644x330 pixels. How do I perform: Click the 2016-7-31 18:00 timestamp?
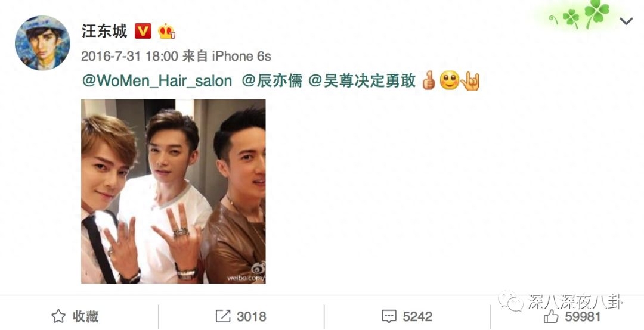click(129, 56)
